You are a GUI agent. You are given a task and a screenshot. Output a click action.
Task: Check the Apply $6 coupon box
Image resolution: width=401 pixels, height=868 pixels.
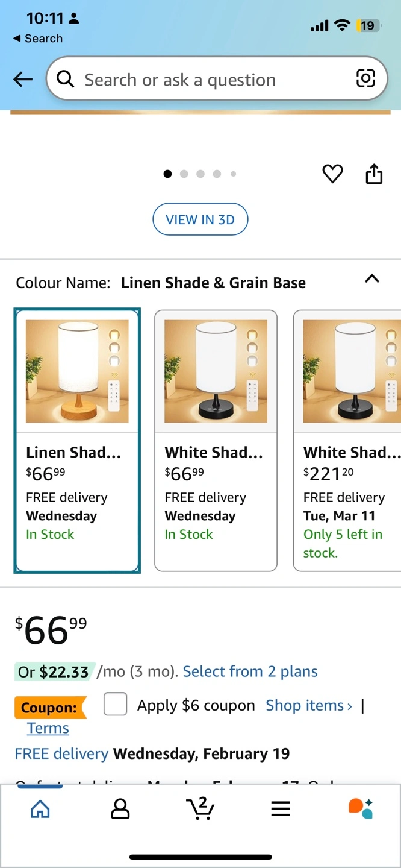115,704
